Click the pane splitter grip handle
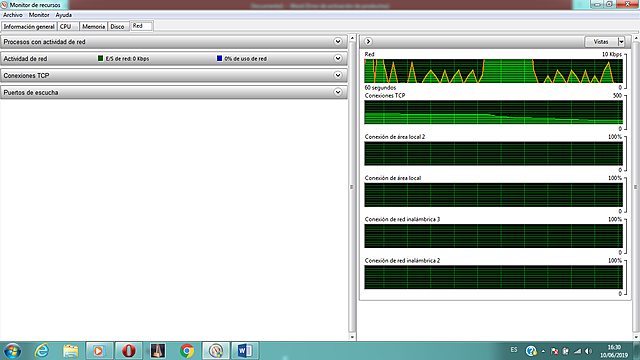The image size is (640, 360). tap(351, 187)
